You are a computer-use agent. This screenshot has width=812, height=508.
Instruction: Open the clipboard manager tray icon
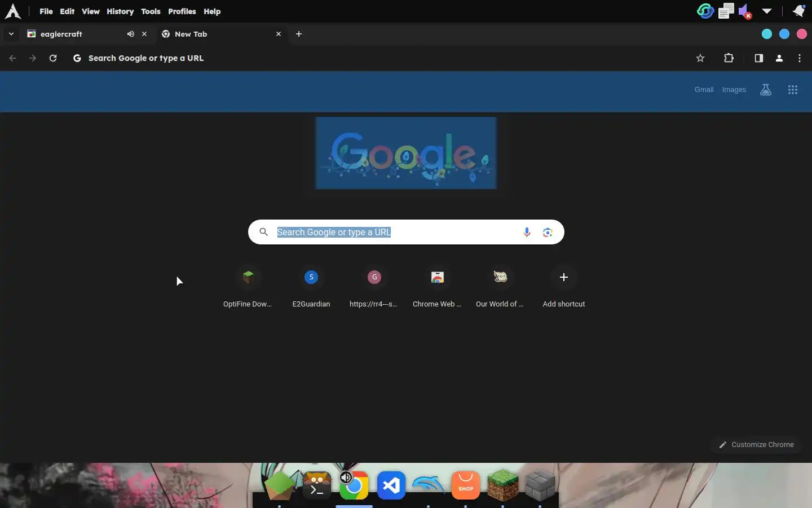click(x=726, y=11)
